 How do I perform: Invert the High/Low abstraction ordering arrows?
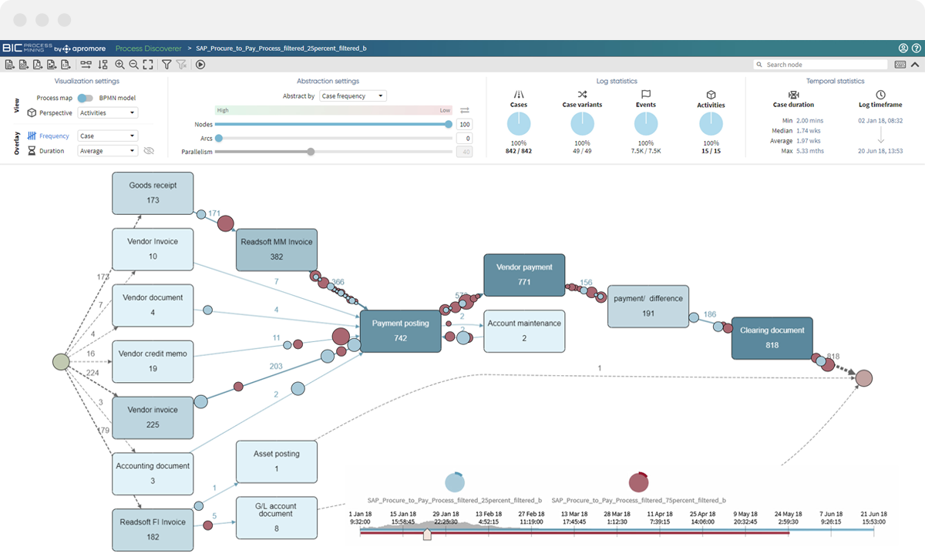click(x=465, y=111)
